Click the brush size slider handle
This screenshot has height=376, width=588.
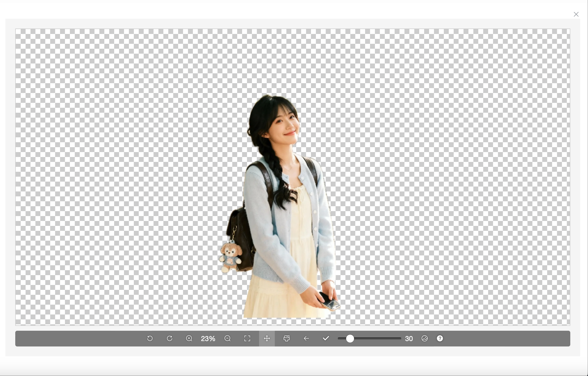point(350,339)
